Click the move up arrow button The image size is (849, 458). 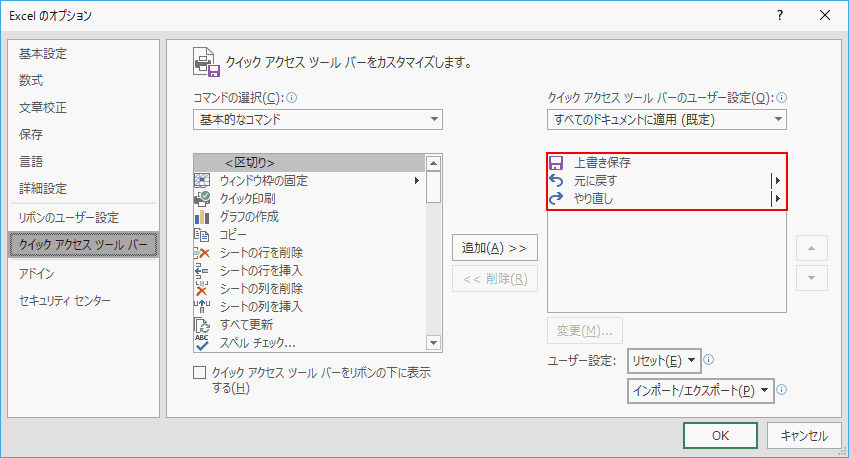coord(812,248)
